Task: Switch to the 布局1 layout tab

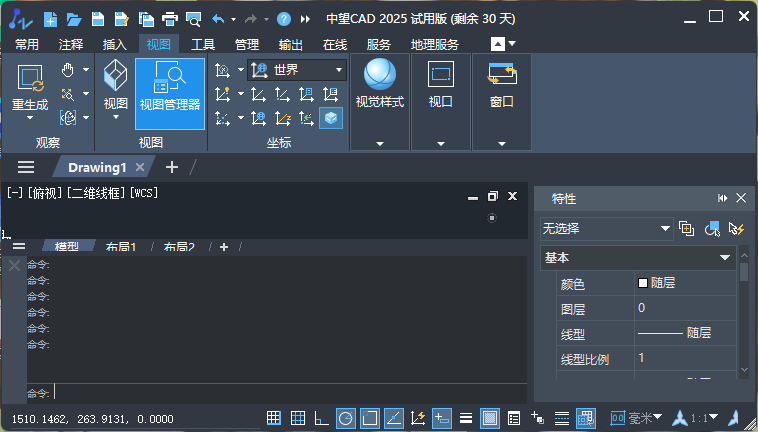Action: tap(121, 247)
